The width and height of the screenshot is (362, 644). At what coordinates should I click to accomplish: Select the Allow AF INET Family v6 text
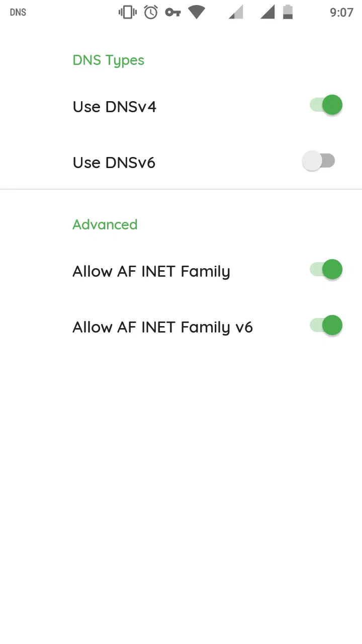point(162,328)
